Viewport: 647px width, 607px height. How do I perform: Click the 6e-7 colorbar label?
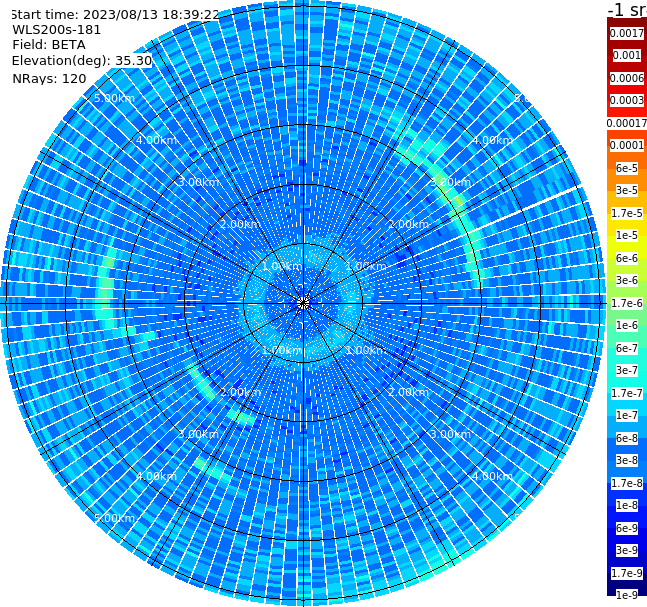[x=627, y=348]
